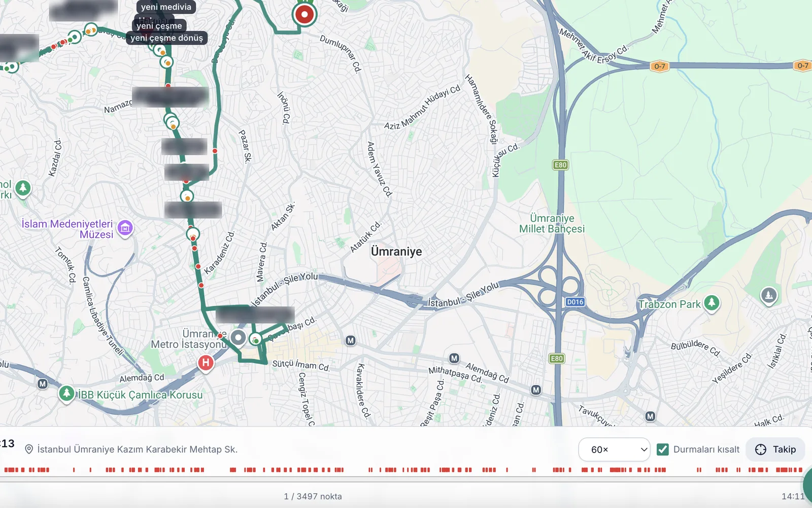This screenshot has width=812, height=508.
Task: Click the E80 shield near Alemdağ Cd
Action: (557, 359)
